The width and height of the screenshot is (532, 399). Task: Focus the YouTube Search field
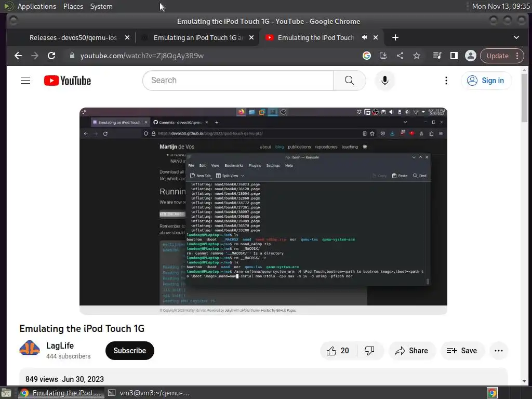pos(238,81)
